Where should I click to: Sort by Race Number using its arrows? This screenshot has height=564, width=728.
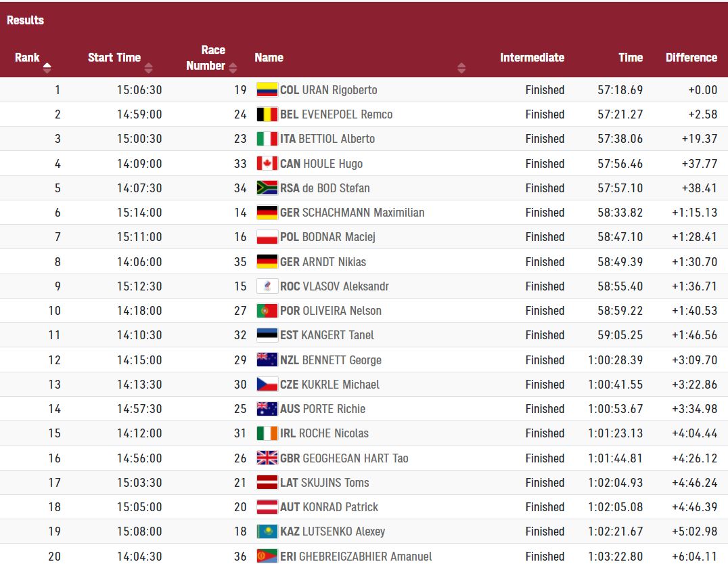click(233, 67)
